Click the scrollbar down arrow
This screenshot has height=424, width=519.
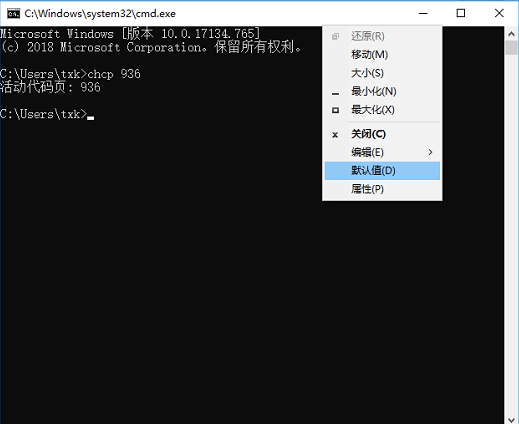click(511, 419)
